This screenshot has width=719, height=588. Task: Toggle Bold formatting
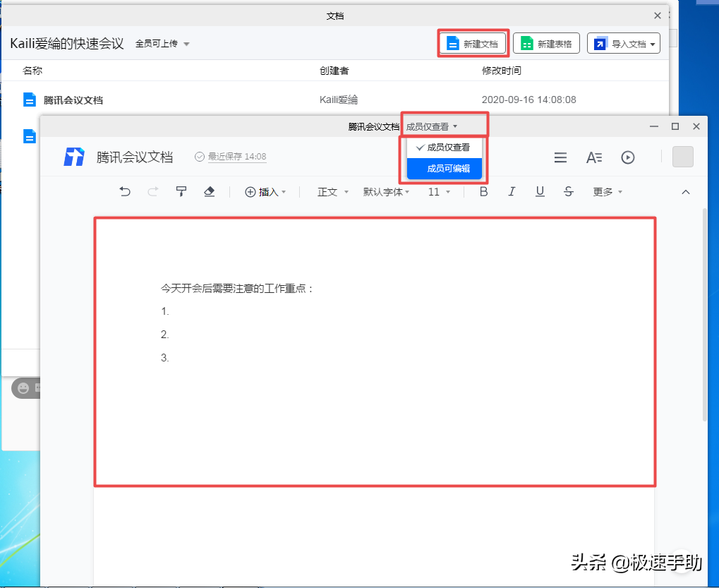(x=483, y=192)
